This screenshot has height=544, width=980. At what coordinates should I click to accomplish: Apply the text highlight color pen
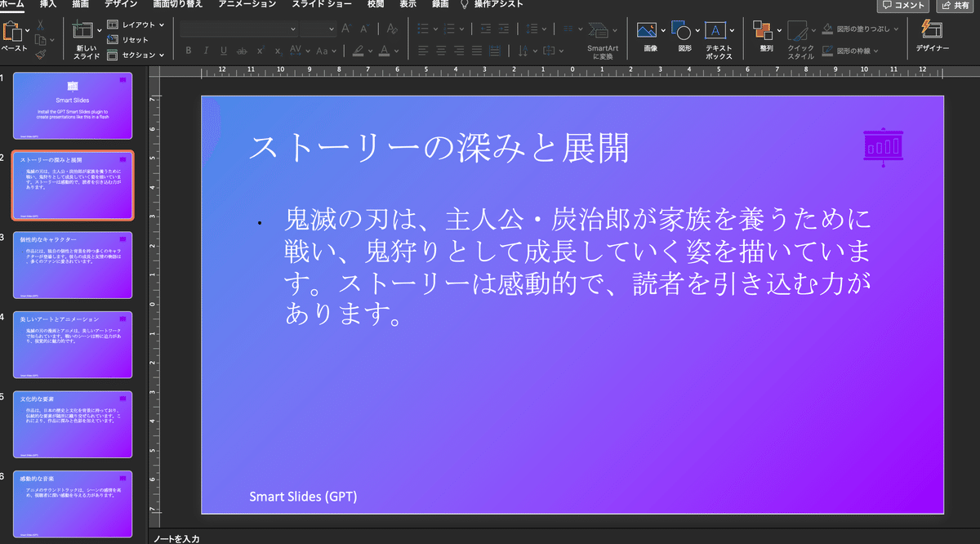tap(359, 51)
